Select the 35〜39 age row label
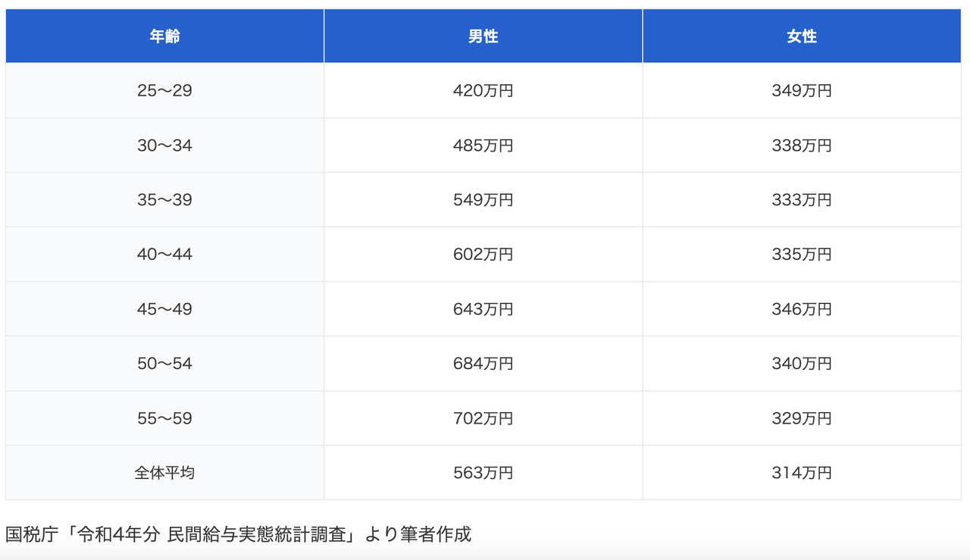This screenshot has width=970, height=560. (164, 199)
